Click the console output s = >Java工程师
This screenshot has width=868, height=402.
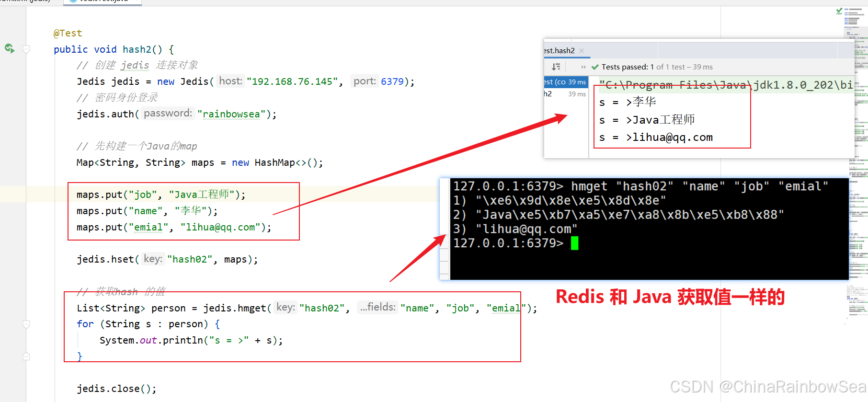coord(647,120)
